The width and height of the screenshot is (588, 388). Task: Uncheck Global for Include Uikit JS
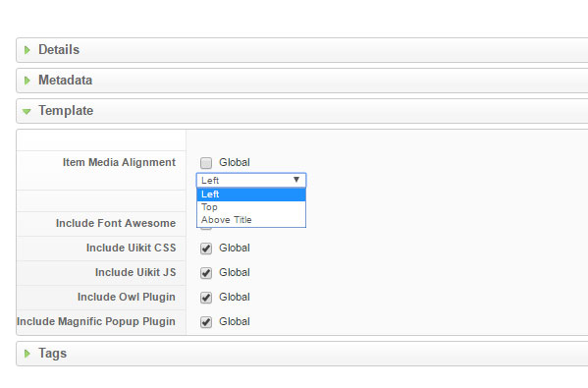click(x=206, y=273)
